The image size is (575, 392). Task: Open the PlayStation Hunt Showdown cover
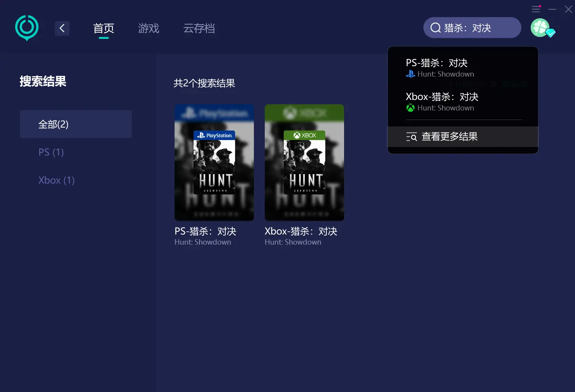click(214, 163)
